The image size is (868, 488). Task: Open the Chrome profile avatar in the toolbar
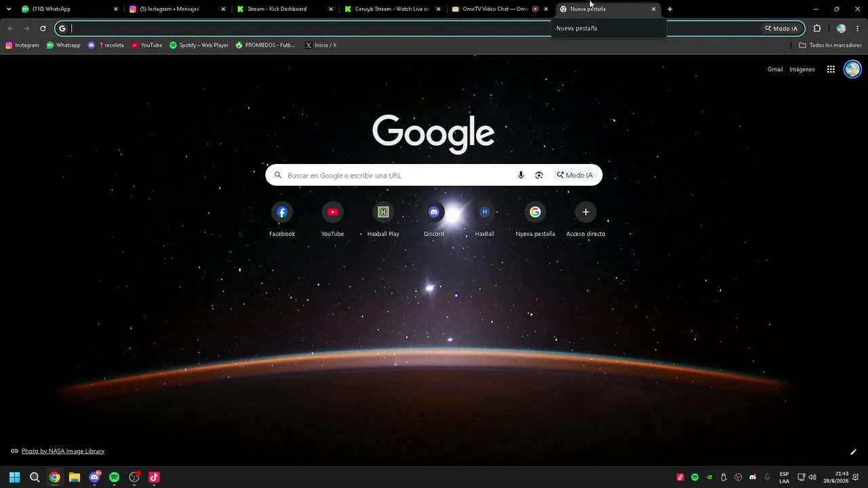point(842,28)
